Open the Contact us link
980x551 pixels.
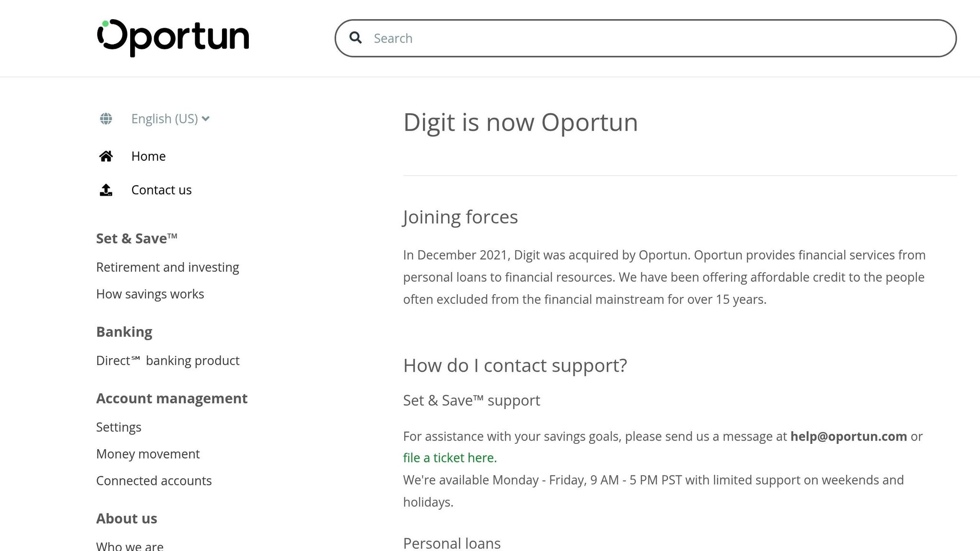[x=161, y=190]
